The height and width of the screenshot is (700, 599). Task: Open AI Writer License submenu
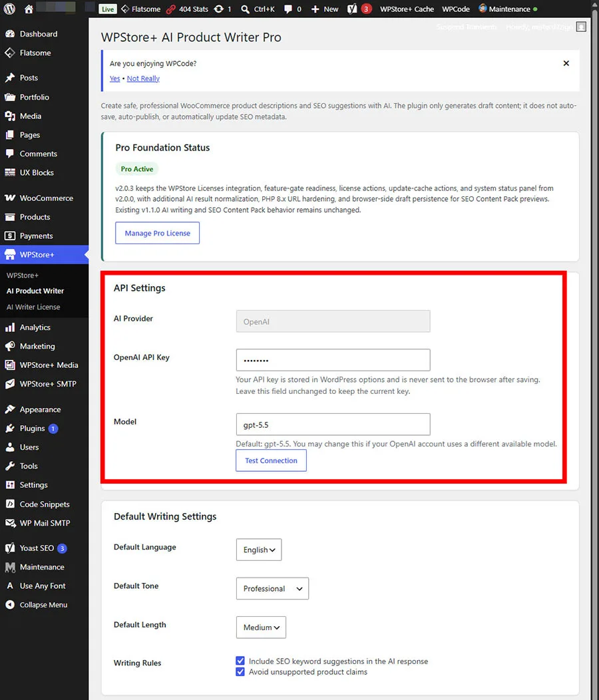point(33,307)
